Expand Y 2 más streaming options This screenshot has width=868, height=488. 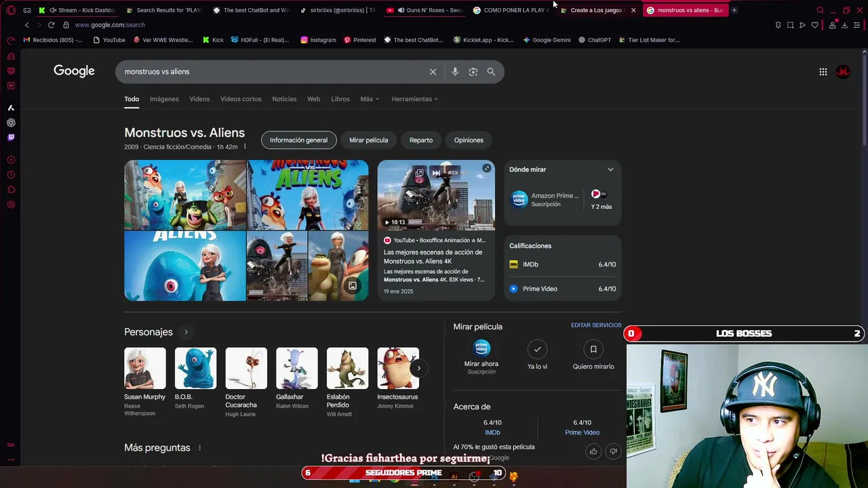click(x=601, y=200)
